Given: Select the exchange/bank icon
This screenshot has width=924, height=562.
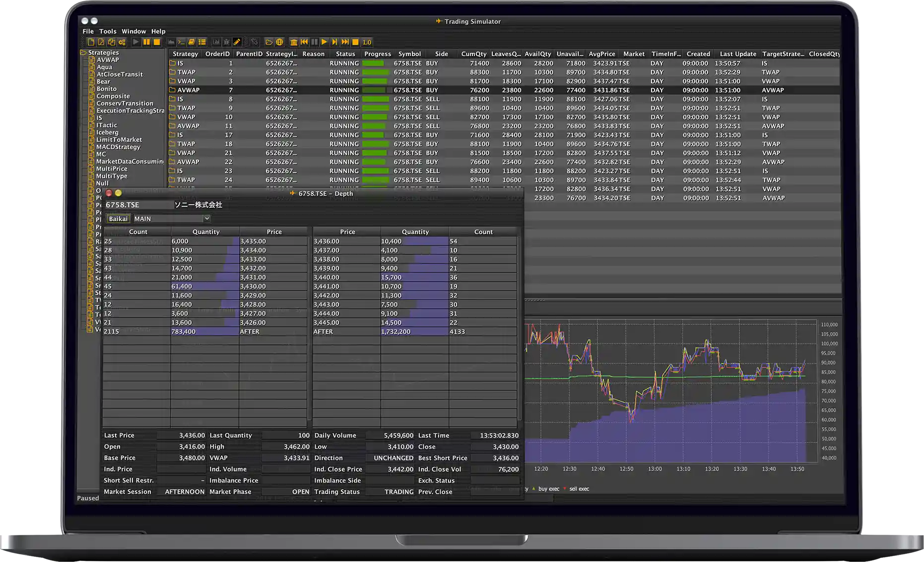Looking at the screenshot, I should pos(294,42).
